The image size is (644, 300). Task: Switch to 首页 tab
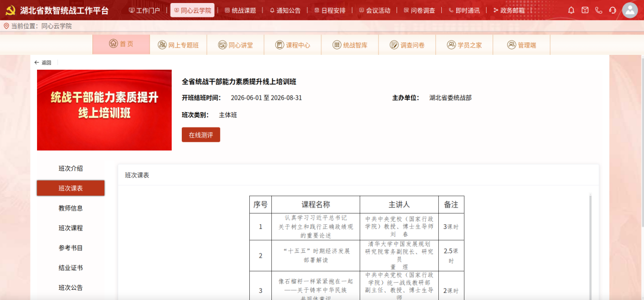121,44
